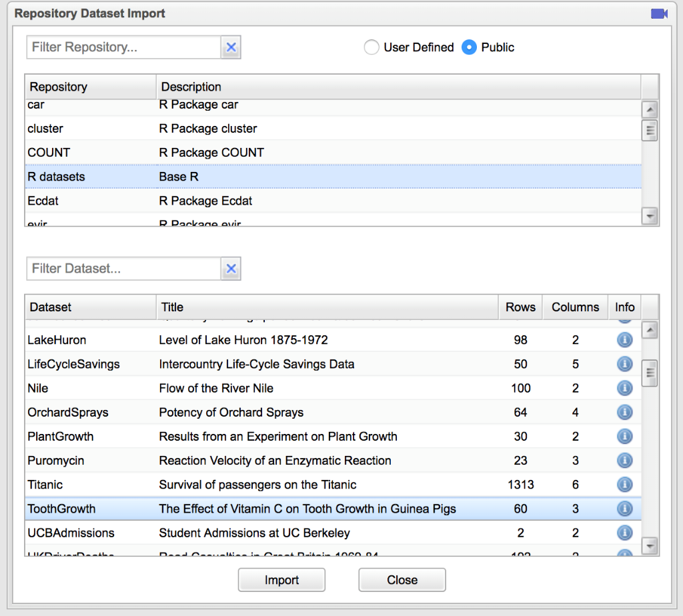Screen dimensions: 683x616
Task: Click the Info column header
Action: tap(624, 307)
